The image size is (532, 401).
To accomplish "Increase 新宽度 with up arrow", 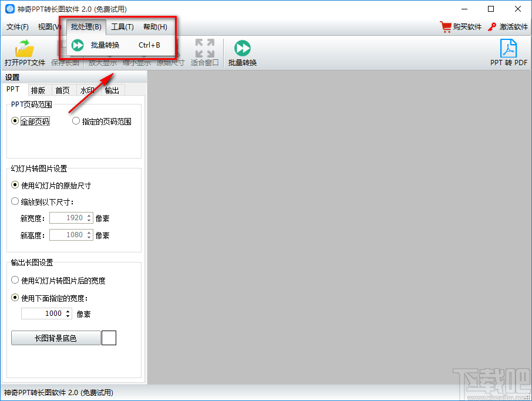I will tap(89, 215).
